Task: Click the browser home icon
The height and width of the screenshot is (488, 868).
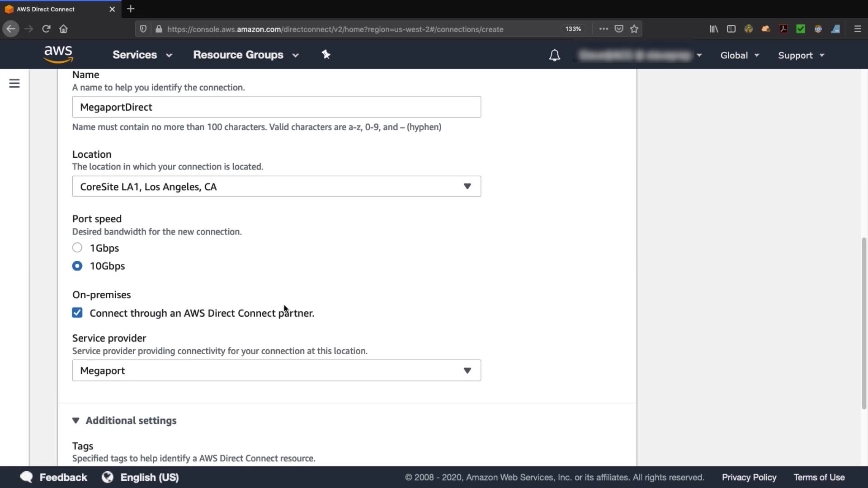Action: pos(63,29)
